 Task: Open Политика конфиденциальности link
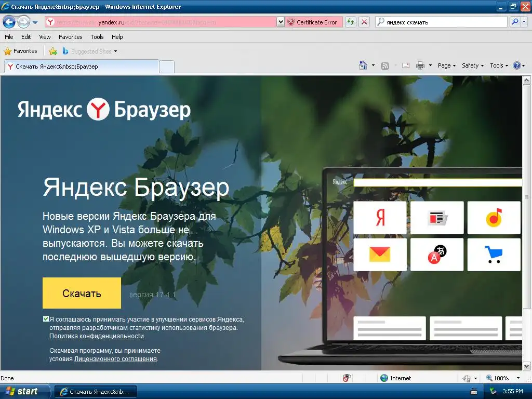97,336
